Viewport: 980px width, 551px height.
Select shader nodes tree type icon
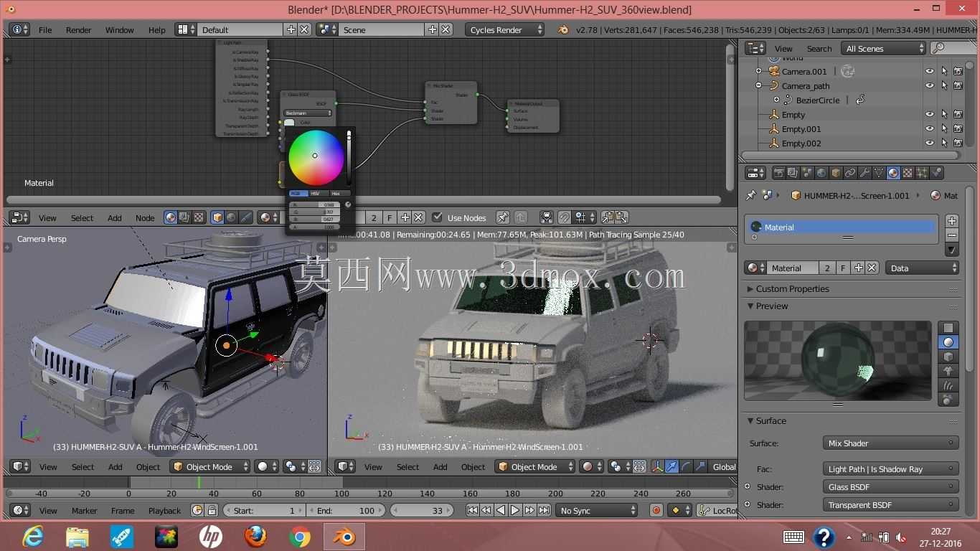(171, 217)
